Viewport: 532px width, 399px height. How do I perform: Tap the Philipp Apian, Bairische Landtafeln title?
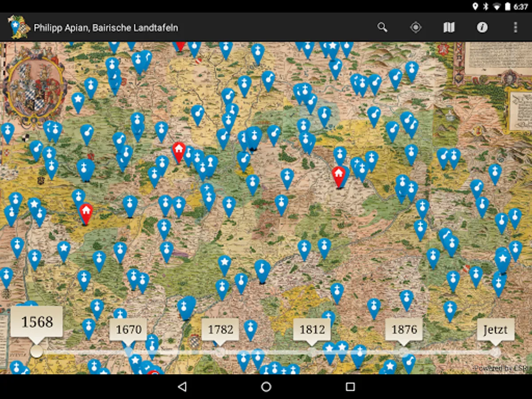(x=106, y=28)
